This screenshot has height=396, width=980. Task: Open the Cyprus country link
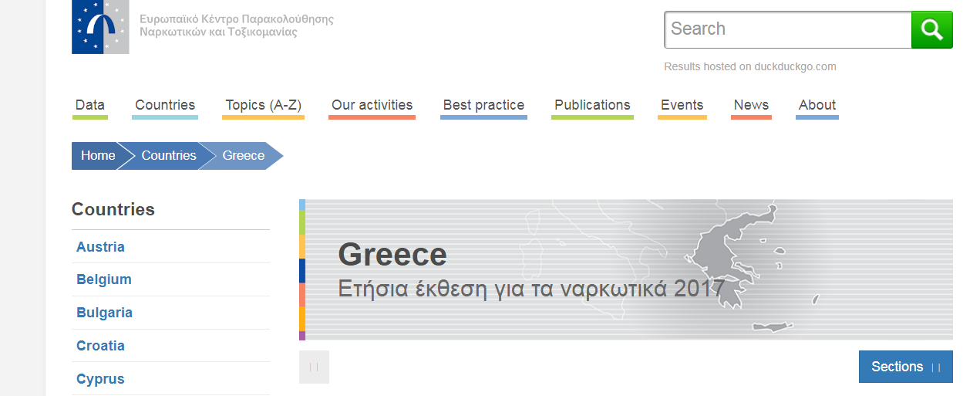(x=100, y=379)
